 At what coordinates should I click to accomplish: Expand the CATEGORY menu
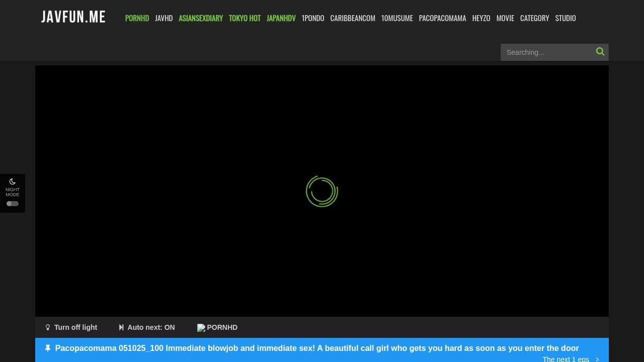(x=535, y=18)
